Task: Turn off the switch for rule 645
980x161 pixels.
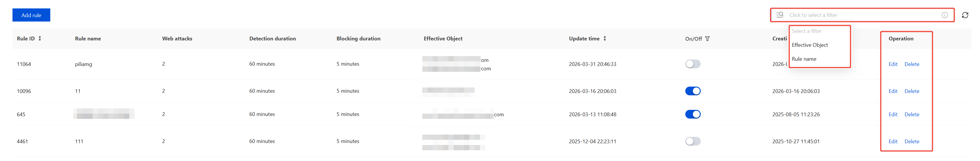Action: (x=692, y=114)
